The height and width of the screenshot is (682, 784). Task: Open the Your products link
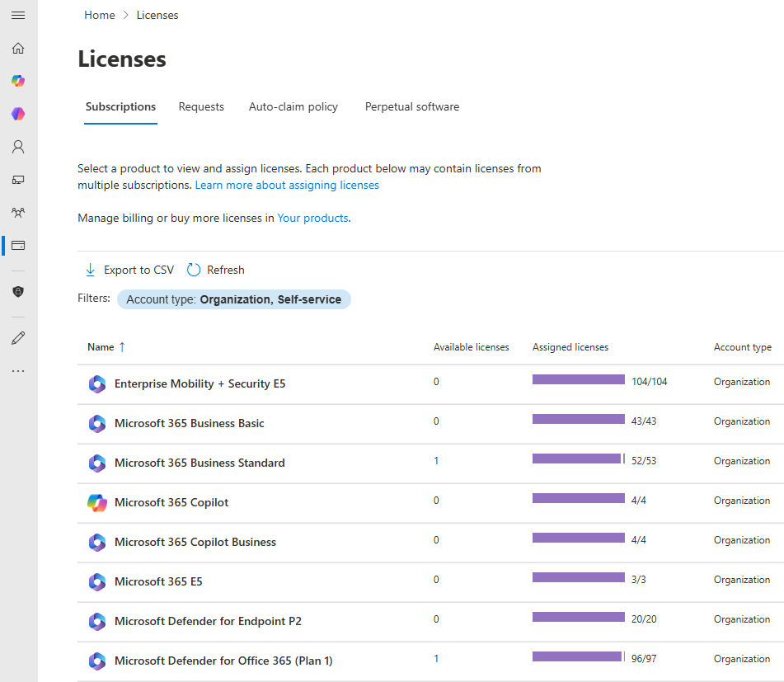[x=313, y=218]
